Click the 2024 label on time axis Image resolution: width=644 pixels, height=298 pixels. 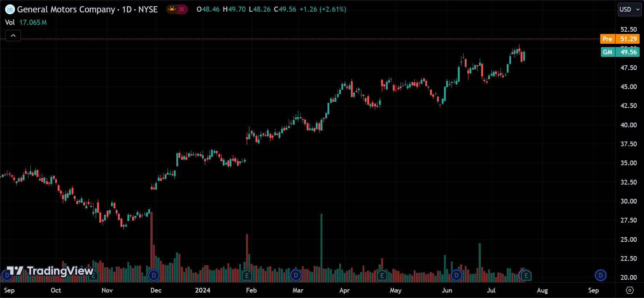(x=203, y=290)
